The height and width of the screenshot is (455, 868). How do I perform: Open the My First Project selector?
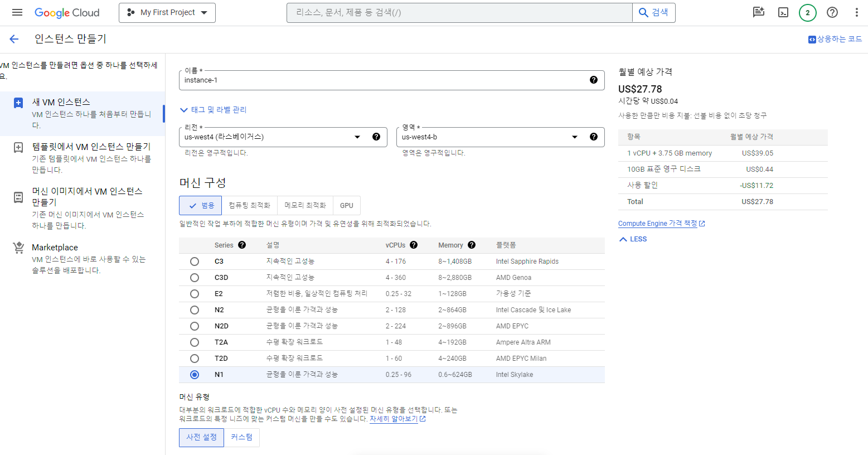tap(167, 12)
